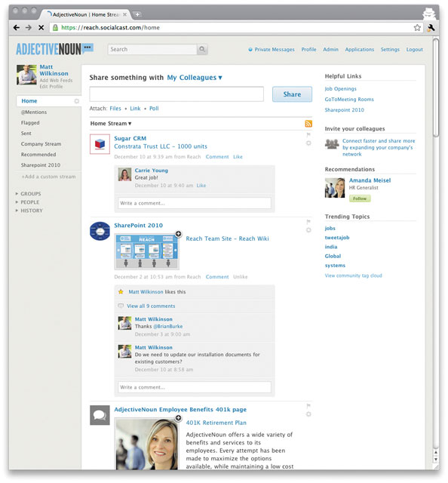Click the browser back arrow
448x483 pixels.
click(17, 28)
